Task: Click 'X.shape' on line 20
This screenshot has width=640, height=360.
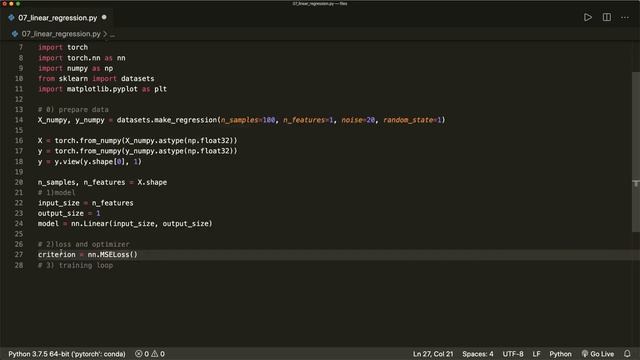Action: click(x=152, y=182)
